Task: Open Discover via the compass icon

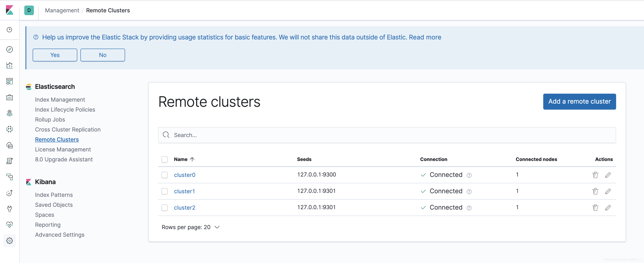Action: point(10,50)
